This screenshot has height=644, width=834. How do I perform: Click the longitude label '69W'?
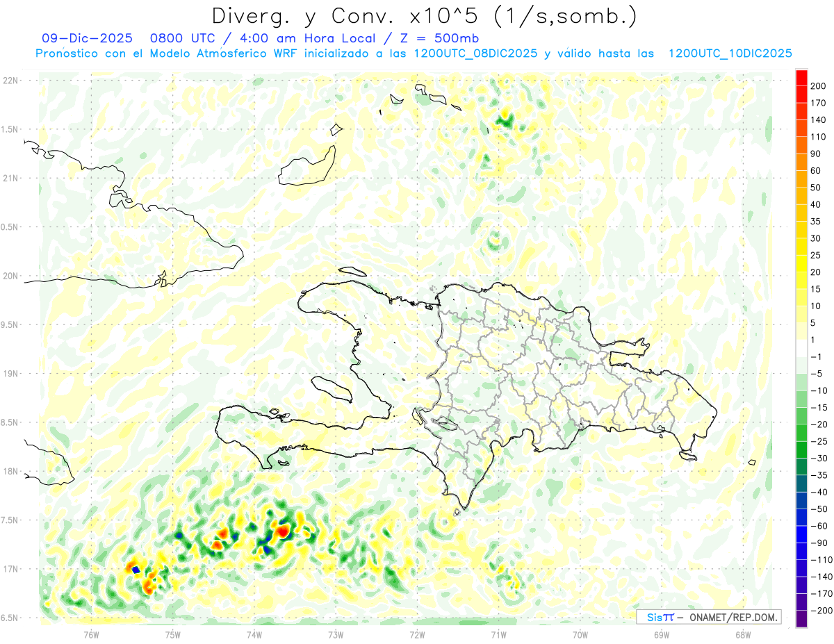[x=661, y=634]
